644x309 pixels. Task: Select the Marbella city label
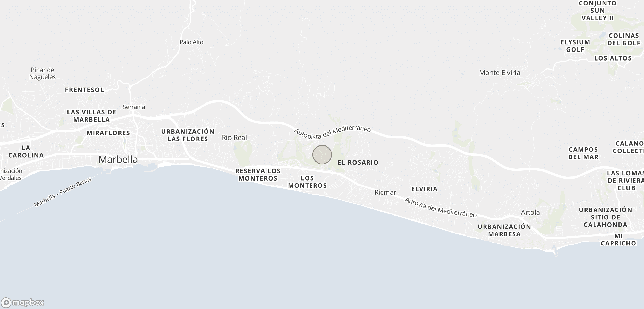click(118, 159)
